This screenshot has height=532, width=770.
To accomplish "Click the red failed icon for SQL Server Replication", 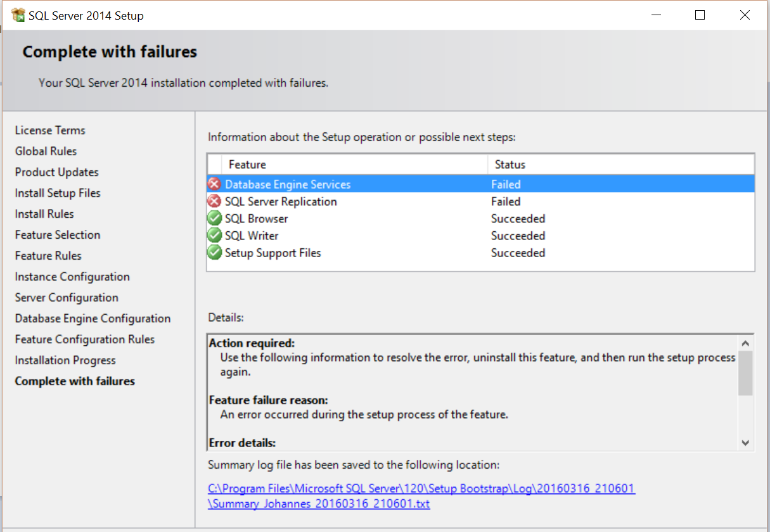I will (215, 201).
